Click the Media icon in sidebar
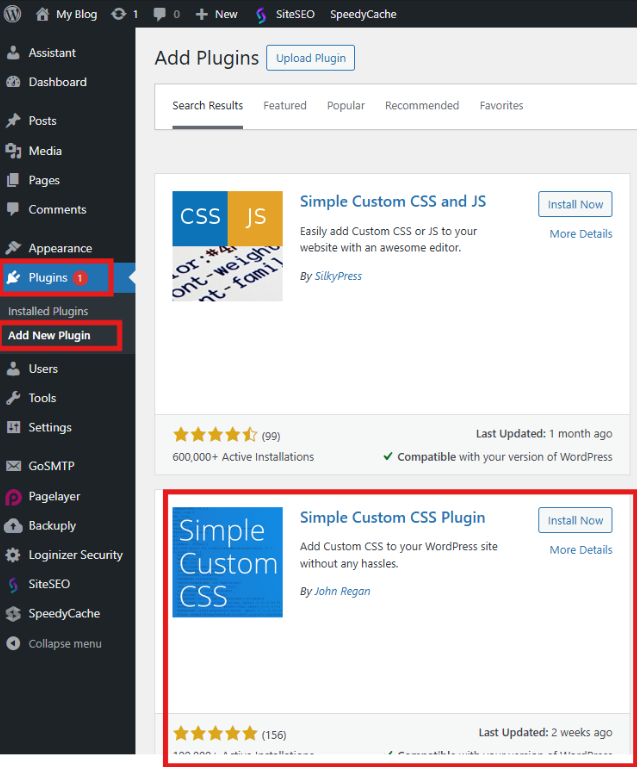 [x=13, y=151]
